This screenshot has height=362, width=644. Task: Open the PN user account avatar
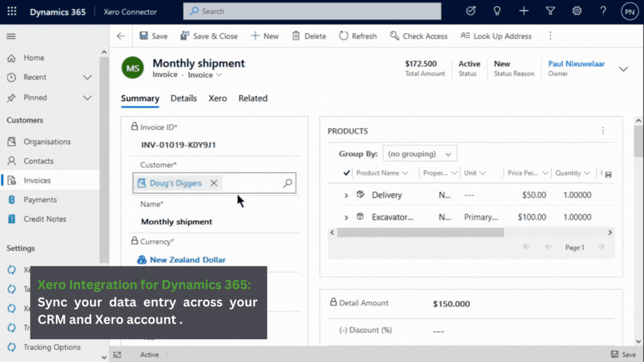point(629,12)
